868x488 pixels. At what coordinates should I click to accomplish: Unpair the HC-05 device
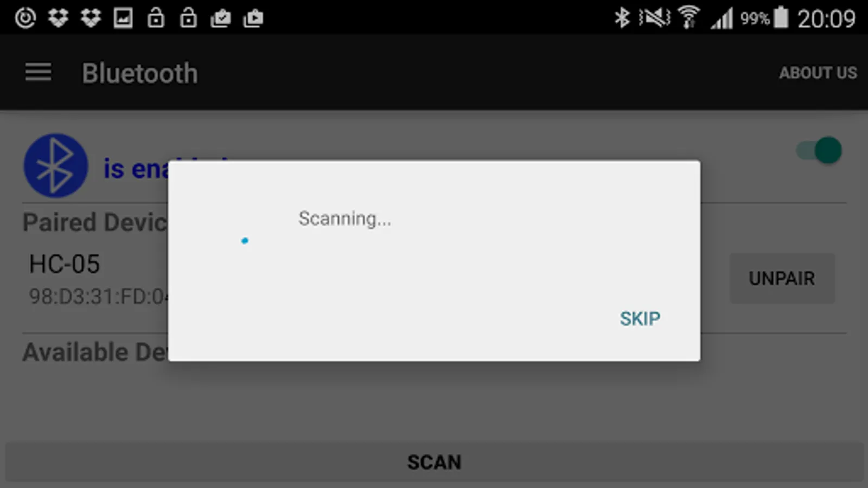click(x=782, y=278)
